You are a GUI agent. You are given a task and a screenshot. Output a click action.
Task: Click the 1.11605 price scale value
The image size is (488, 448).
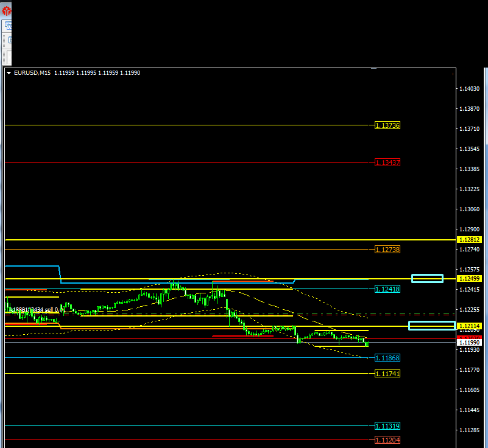pos(469,390)
